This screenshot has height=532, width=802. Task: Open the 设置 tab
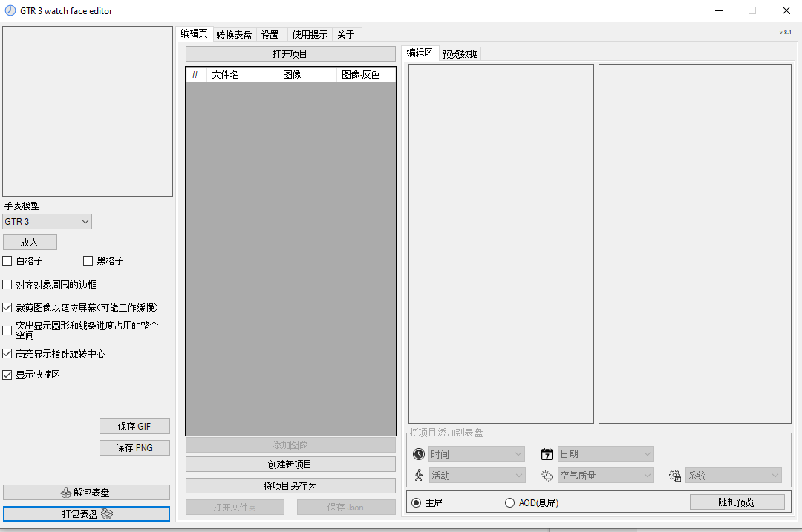point(270,35)
